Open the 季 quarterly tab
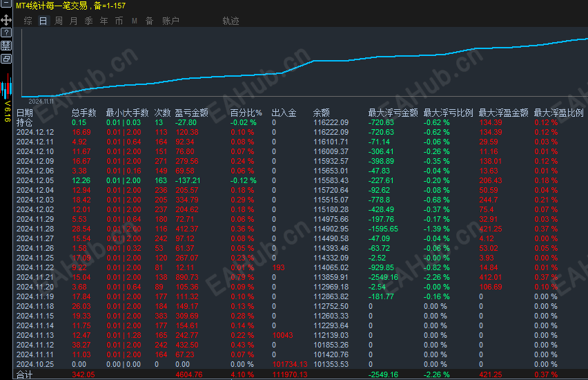Viewport: 588px width, 380px height. (88, 21)
